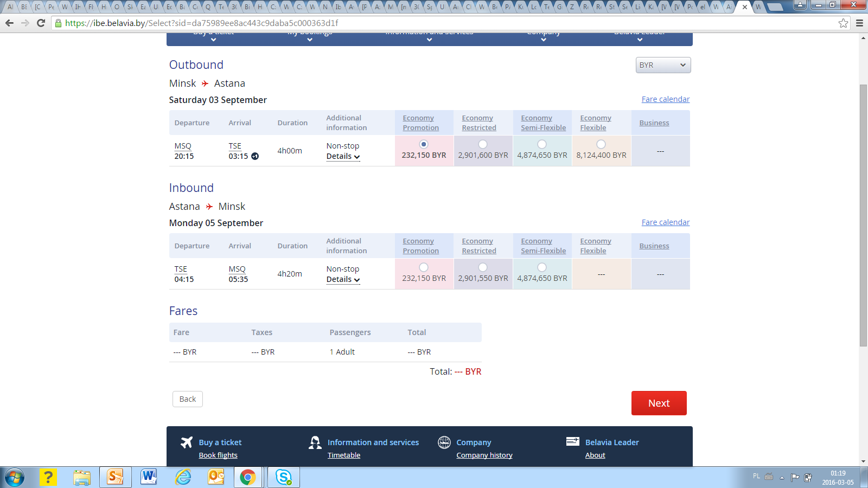Screen dimensions: 868x488
Task: Expand the Information and services nav chevron
Action: click(x=429, y=40)
